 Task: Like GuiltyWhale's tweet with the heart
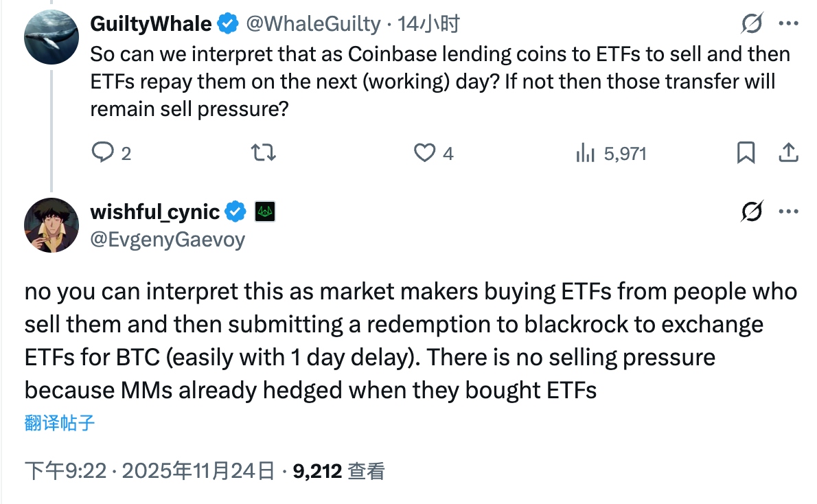click(x=424, y=152)
